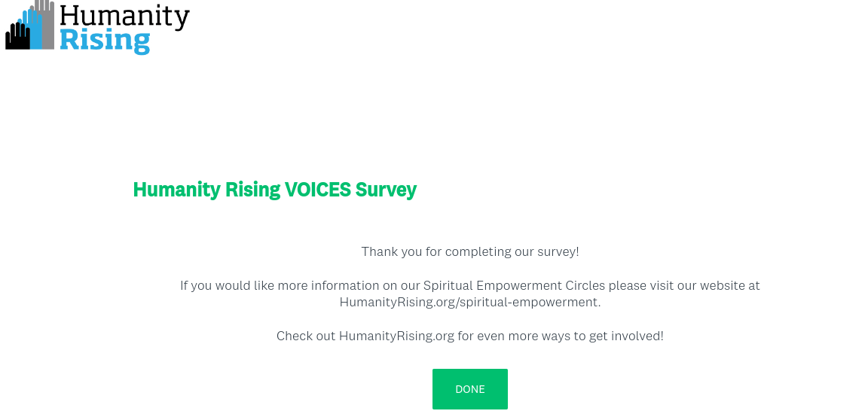Click HumanityRising.org in the "Check out" line
868x417 pixels.
tap(396, 336)
